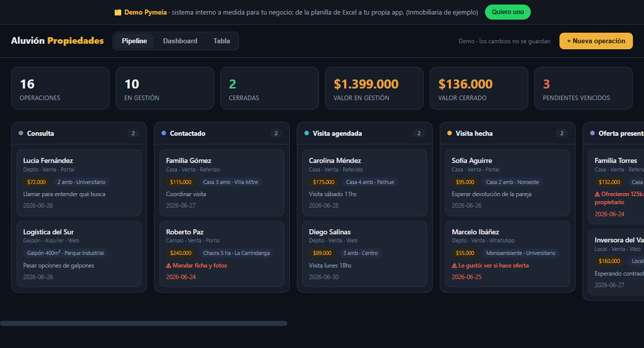The width and height of the screenshot is (644, 348).
Task: Select the $136.000 Valor cerrado card
Action: 479,88
